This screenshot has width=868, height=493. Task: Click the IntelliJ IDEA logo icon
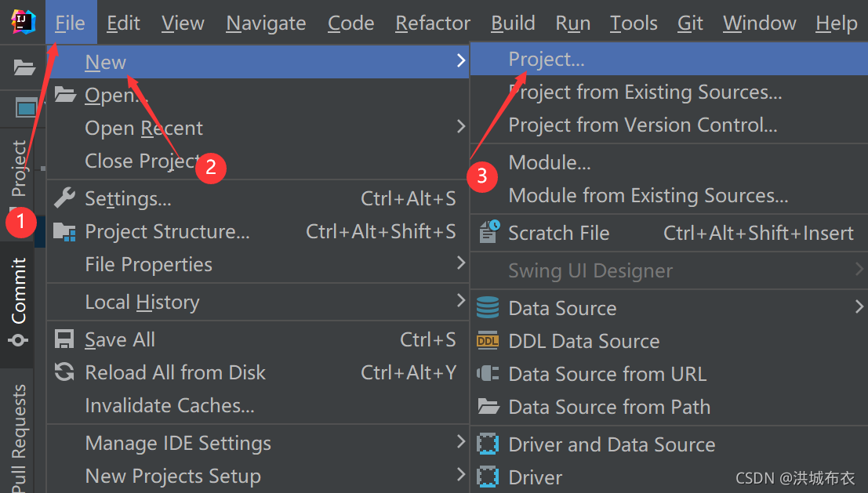point(23,22)
